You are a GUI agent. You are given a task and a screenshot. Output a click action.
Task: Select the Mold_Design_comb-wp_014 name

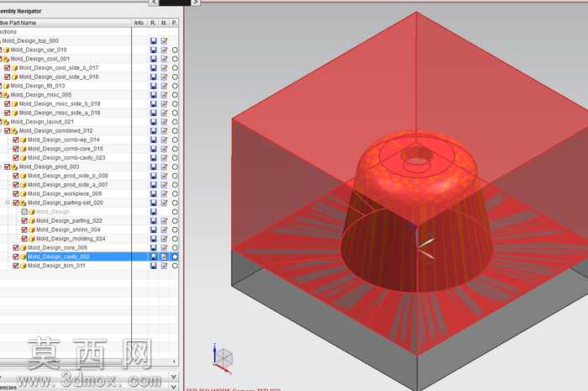(63, 140)
